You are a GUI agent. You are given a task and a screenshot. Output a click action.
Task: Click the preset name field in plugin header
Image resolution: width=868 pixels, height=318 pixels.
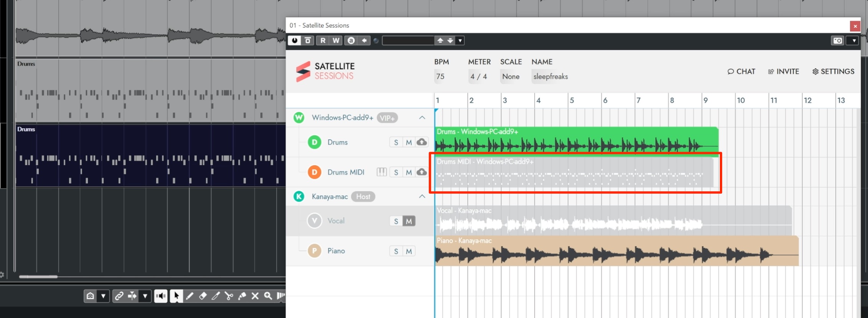408,40
